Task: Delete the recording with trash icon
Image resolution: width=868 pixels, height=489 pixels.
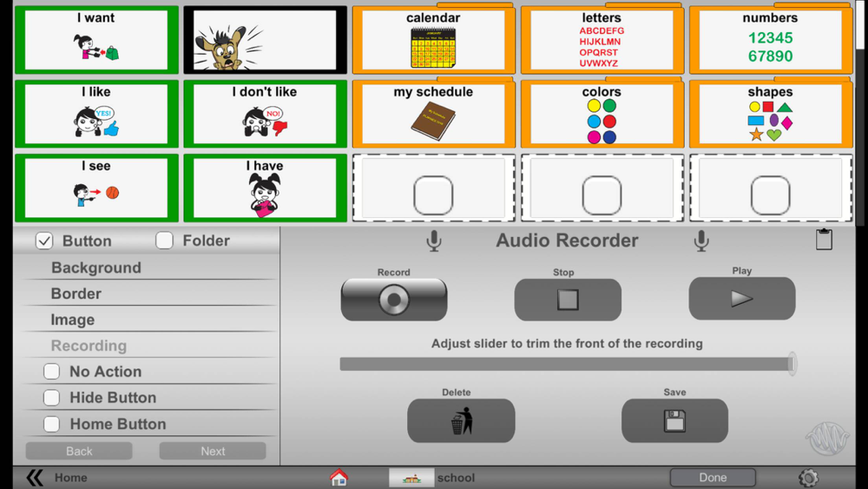Action: click(461, 421)
